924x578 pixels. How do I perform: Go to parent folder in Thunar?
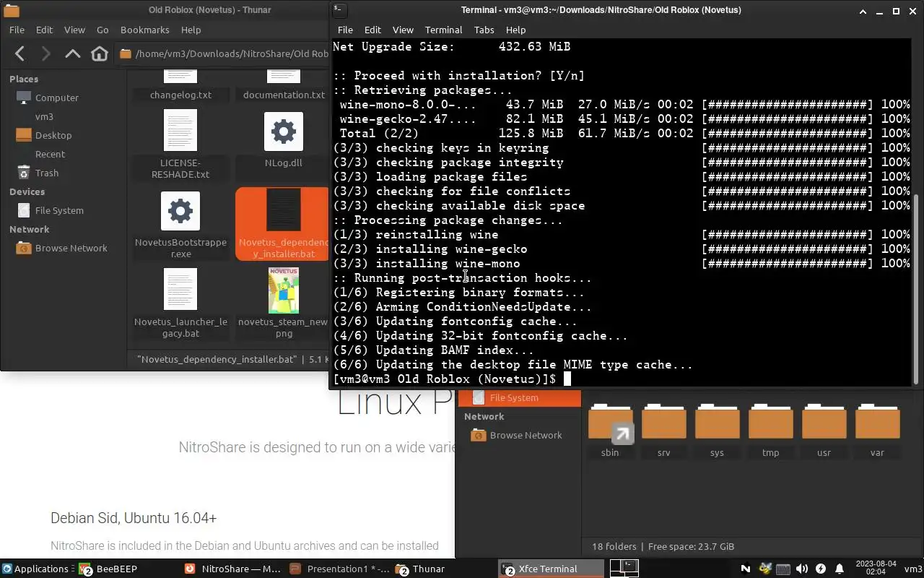tap(73, 53)
